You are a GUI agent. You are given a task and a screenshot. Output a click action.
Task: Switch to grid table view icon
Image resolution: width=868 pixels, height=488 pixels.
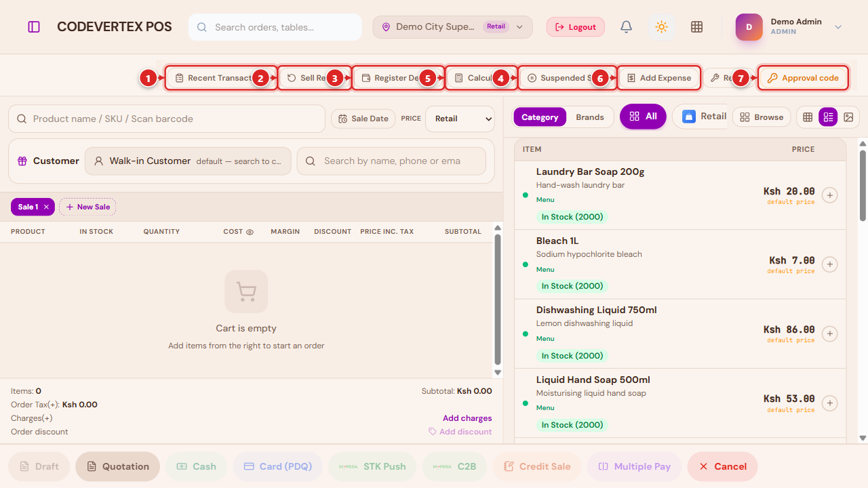pyautogui.click(x=808, y=117)
